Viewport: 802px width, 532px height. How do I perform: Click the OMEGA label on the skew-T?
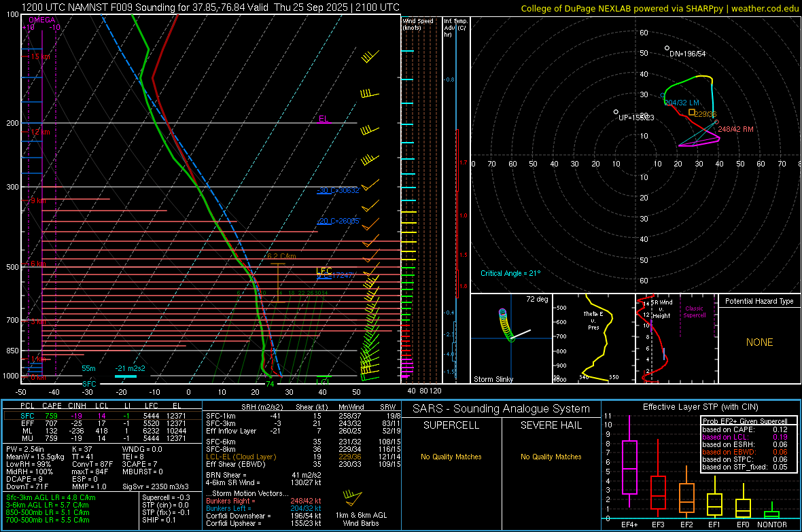tap(42, 20)
